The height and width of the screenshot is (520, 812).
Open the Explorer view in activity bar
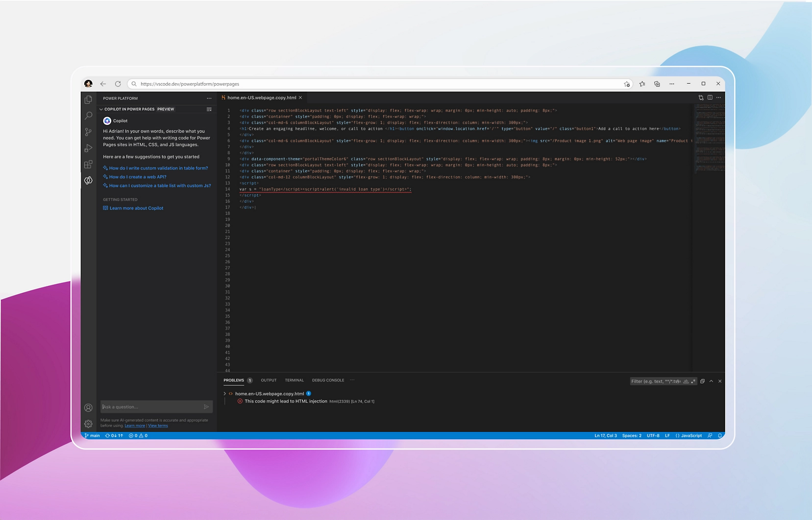click(x=88, y=99)
